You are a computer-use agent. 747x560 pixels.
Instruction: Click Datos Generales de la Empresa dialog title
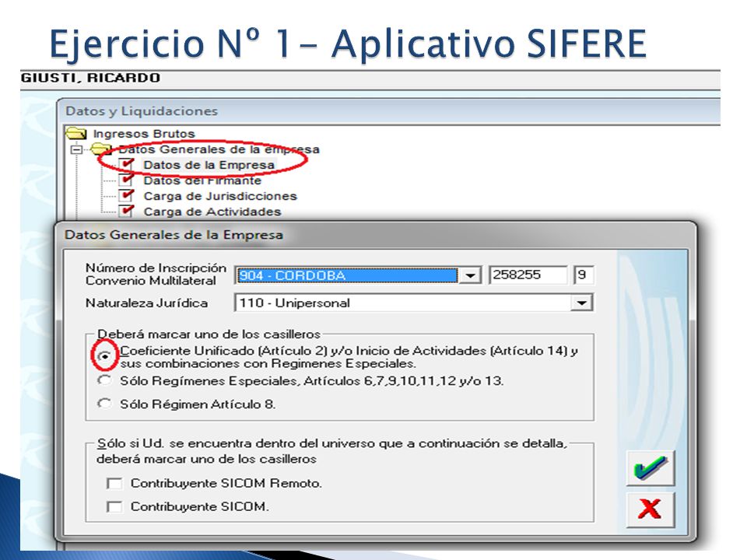174,235
